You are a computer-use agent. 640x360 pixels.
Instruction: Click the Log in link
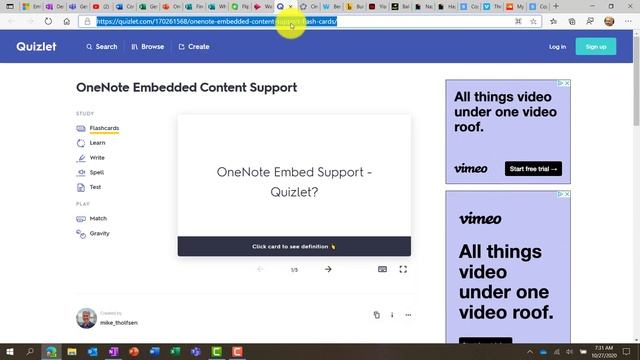[557, 47]
